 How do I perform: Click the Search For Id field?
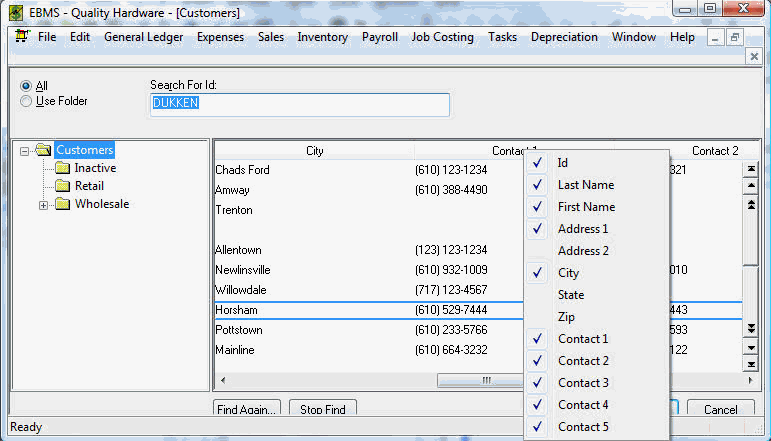(299, 104)
